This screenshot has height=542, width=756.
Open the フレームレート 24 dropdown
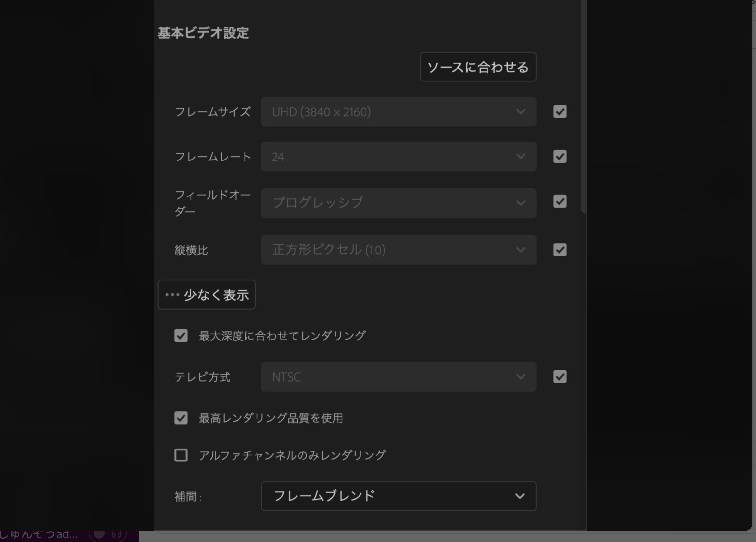point(398,157)
